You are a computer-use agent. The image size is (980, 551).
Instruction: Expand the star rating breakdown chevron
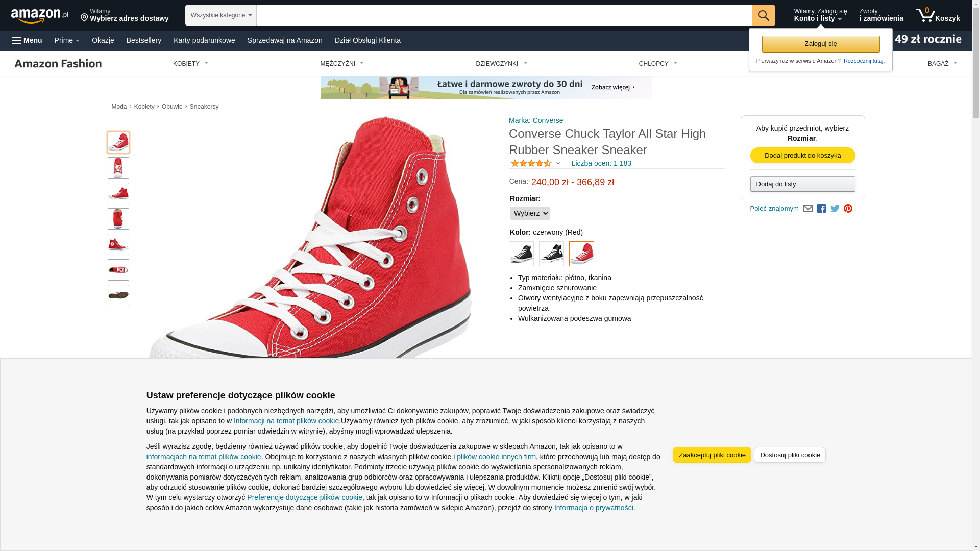click(558, 164)
